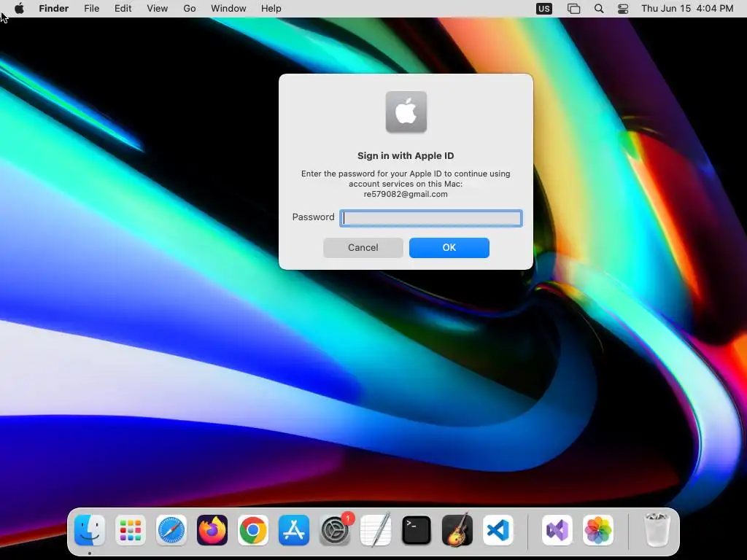Open Launchpad in the Dock
The width and height of the screenshot is (747, 560).
coord(131,530)
